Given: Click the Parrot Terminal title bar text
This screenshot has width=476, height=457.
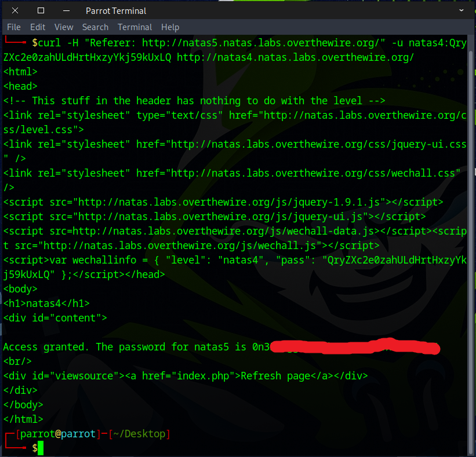Looking at the screenshot, I should [x=116, y=10].
